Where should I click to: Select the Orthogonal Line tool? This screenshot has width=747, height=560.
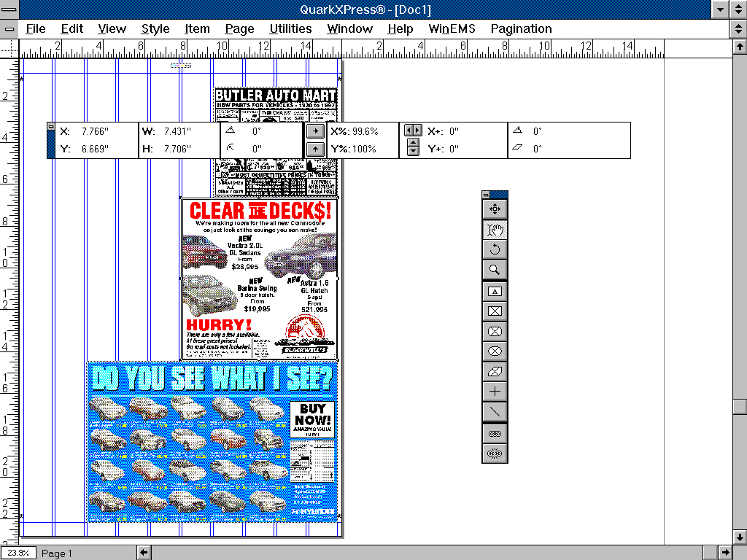pos(495,392)
